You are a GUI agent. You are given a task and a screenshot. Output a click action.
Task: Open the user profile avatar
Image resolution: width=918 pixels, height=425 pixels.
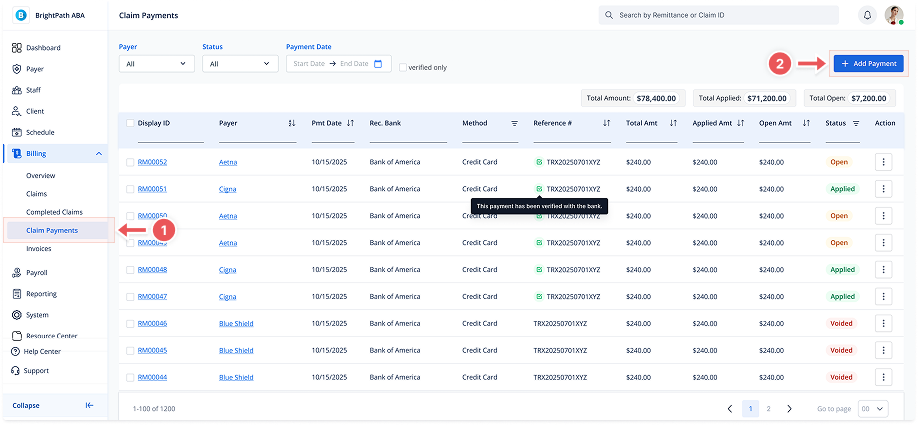(x=893, y=16)
